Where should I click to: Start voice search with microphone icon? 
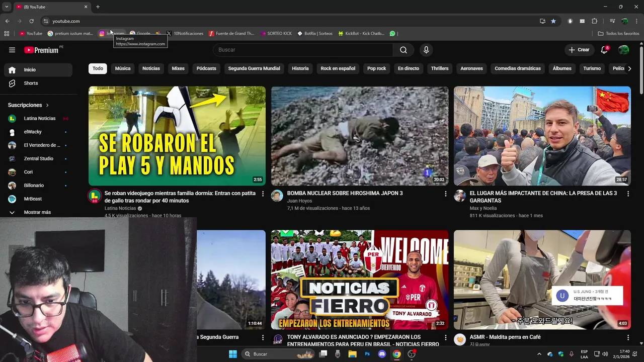(426, 50)
